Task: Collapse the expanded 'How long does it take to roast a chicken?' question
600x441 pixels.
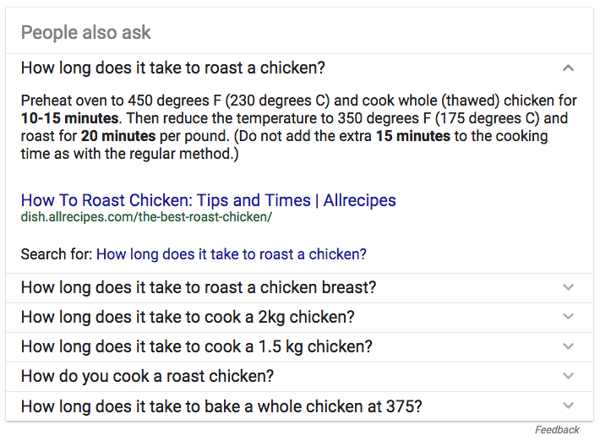Action: (x=172, y=69)
